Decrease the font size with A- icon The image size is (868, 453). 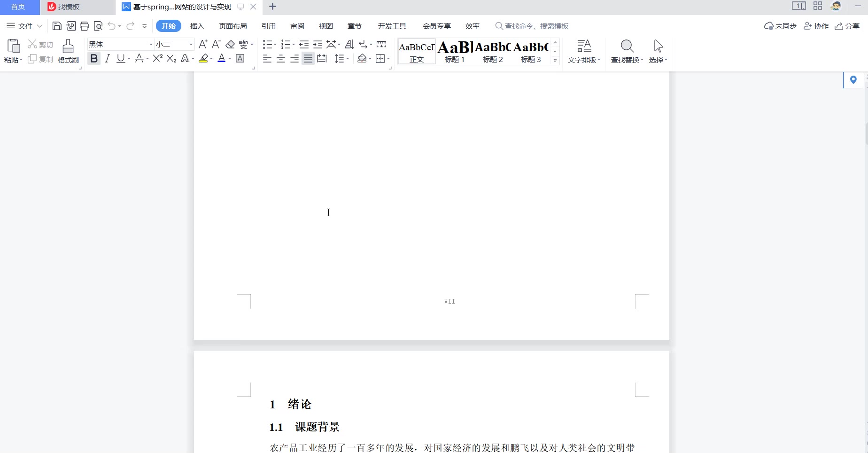click(x=217, y=44)
